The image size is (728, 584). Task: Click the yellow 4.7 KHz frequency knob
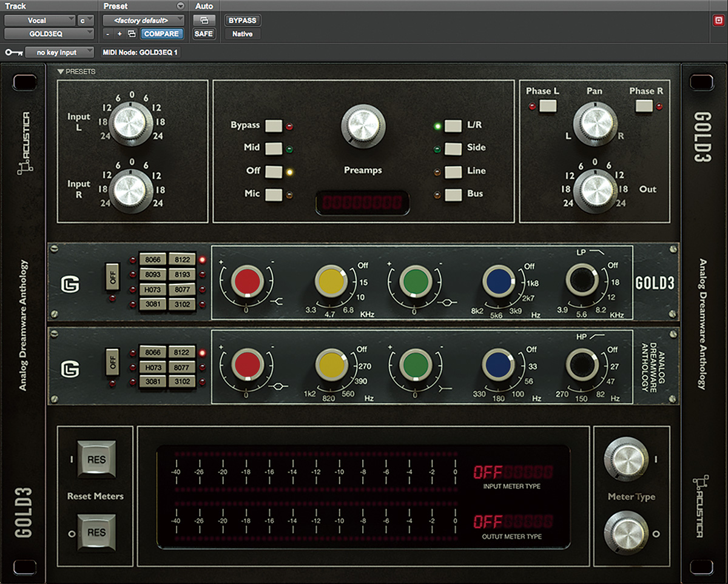331,281
